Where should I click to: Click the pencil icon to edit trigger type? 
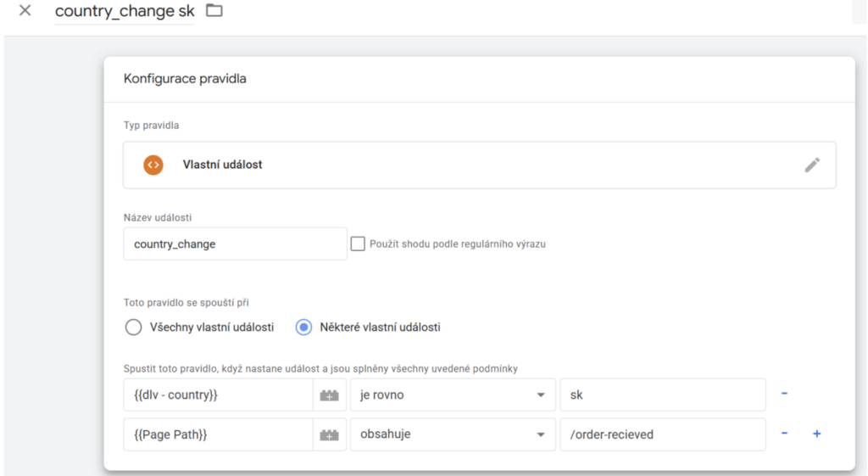coord(812,165)
